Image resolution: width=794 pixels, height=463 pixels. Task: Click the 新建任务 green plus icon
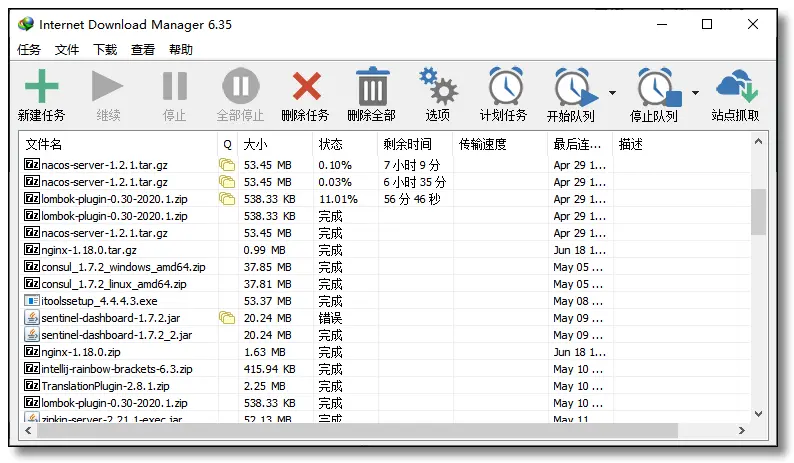pyautogui.click(x=42, y=86)
